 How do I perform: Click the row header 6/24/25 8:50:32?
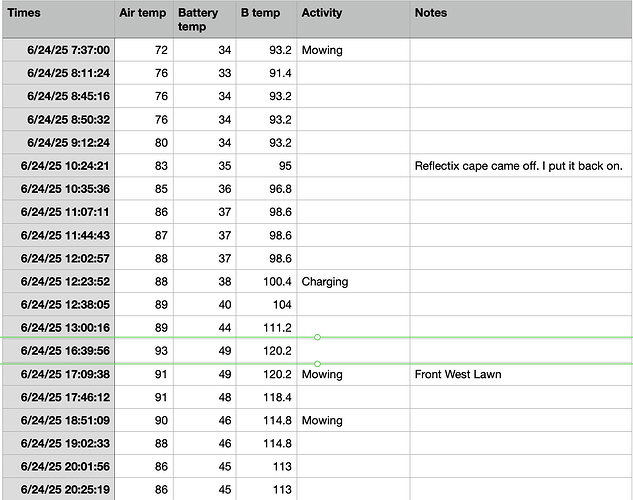(x=59, y=119)
